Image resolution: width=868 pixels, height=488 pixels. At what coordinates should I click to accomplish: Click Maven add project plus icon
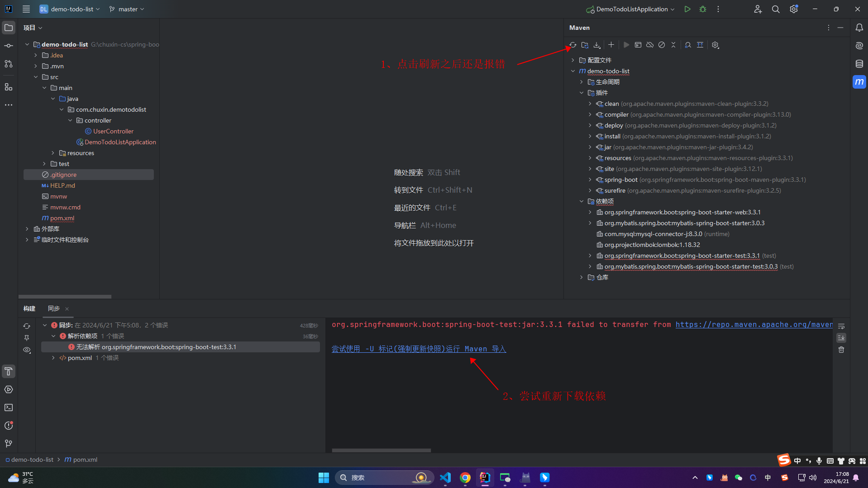point(611,45)
